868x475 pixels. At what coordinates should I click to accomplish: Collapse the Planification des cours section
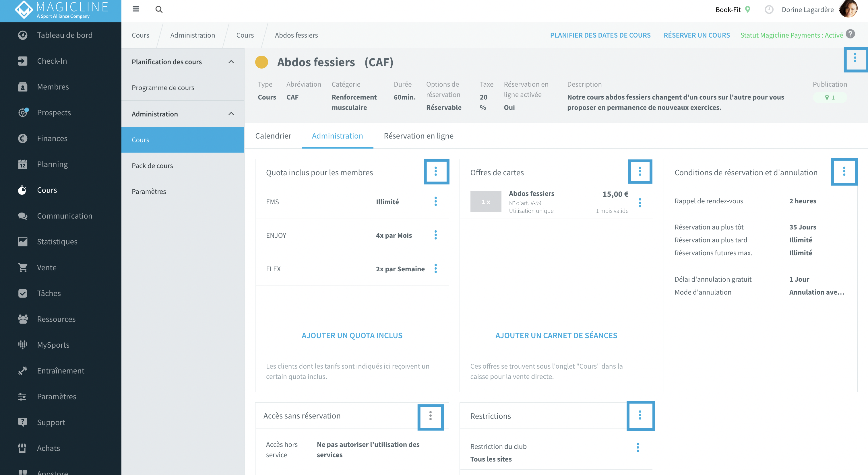tap(231, 62)
